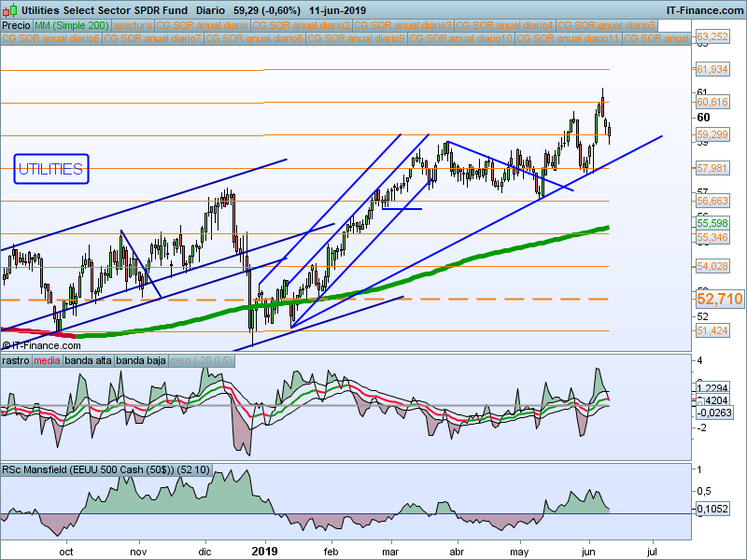Viewport: 747px width, 560px height.
Task: Click the CG SOR anual diario10 label
Action: coord(461,38)
